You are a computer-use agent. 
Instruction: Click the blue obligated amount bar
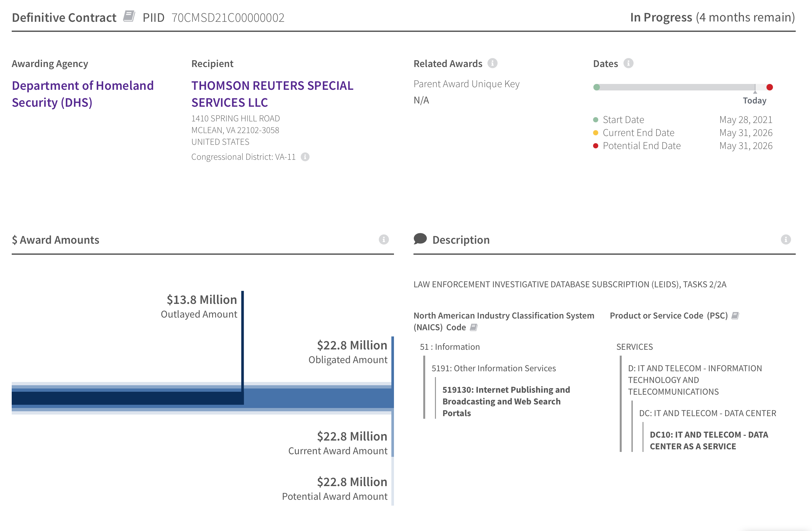(317, 398)
